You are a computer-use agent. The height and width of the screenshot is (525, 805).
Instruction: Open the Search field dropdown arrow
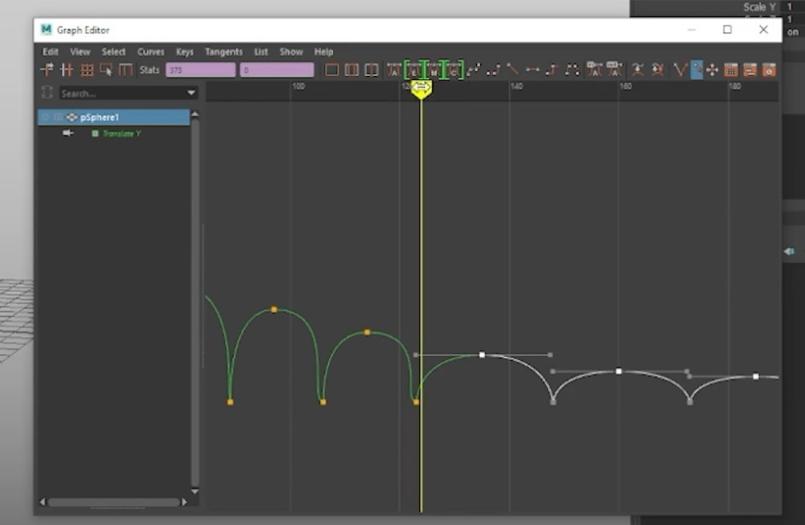191,93
